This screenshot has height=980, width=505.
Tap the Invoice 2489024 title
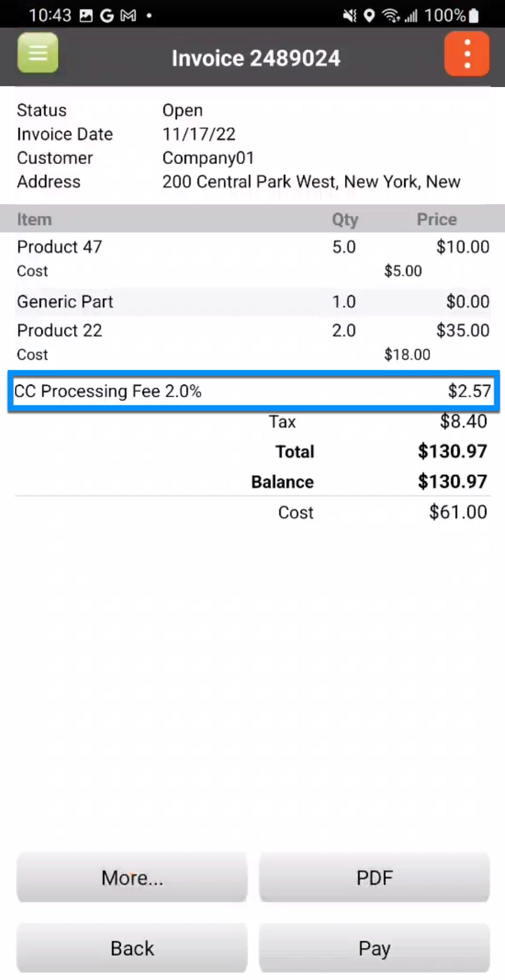pyautogui.click(x=256, y=58)
